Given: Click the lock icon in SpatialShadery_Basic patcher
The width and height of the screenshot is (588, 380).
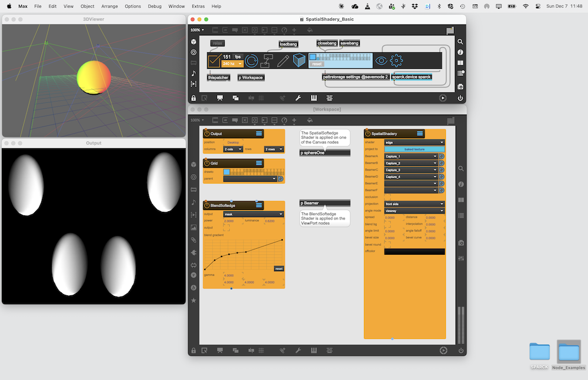Looking at the screenshot, I should pyautogui.click(x=193, y=98).
